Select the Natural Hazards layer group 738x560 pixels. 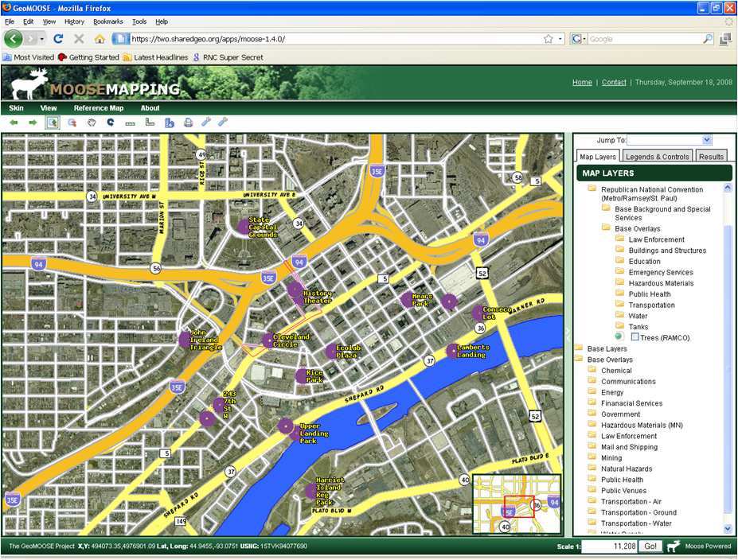[627, 469]
